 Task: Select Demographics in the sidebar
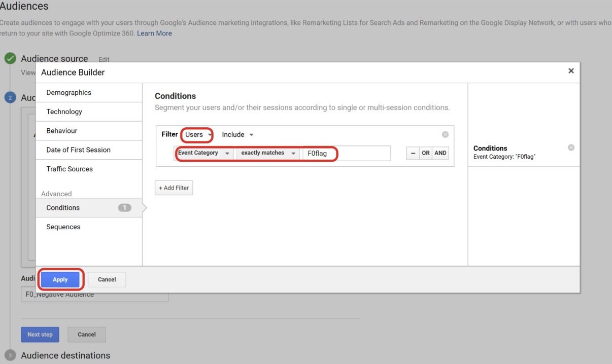(69, 92)
